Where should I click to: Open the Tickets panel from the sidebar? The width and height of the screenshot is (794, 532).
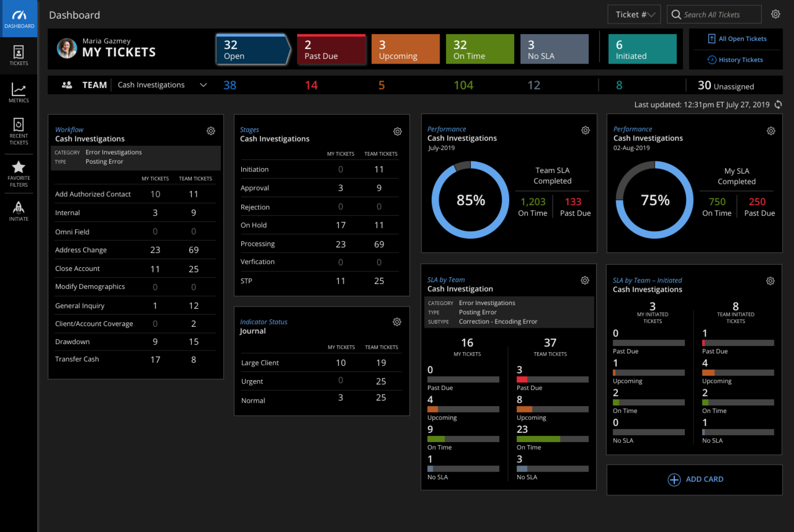click(x=19, y=56)
